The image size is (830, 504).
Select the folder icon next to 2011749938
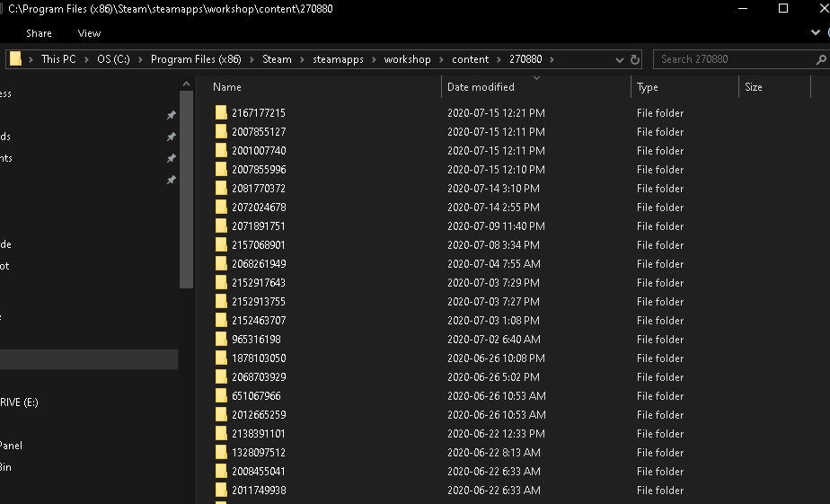[221, 491]
